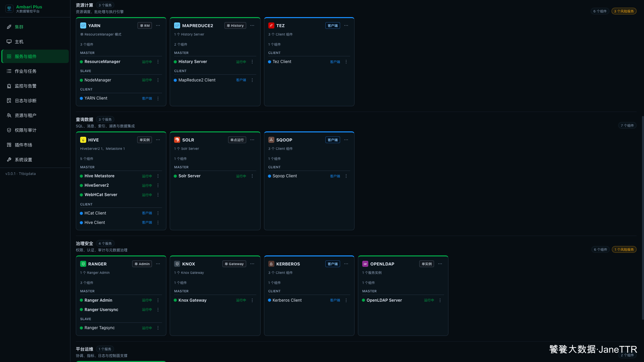Click the HCat Client component name
The image size is (644, 362).
[95, 213]
